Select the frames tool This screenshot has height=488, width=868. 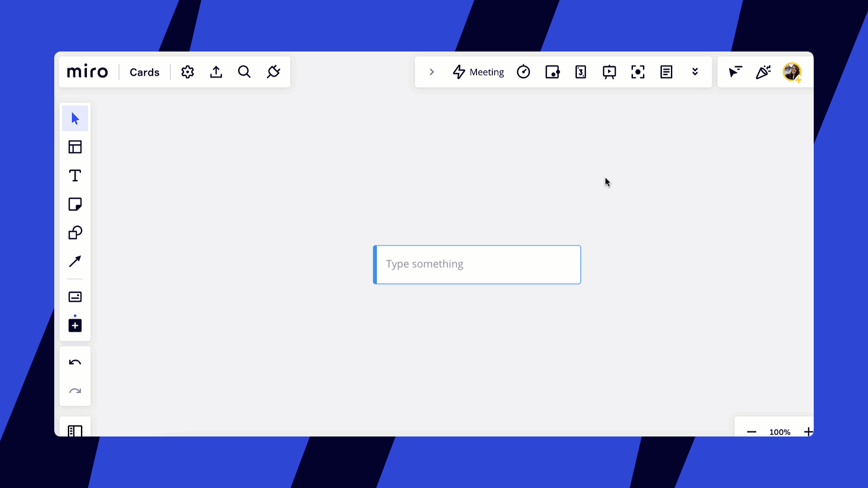click(x=75, y=147)
